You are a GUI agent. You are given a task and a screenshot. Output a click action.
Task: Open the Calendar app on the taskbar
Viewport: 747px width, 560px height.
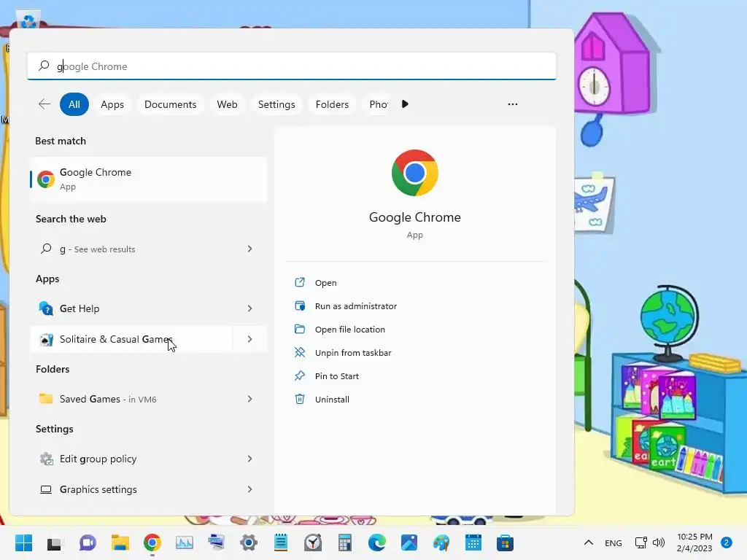point(473,542)
